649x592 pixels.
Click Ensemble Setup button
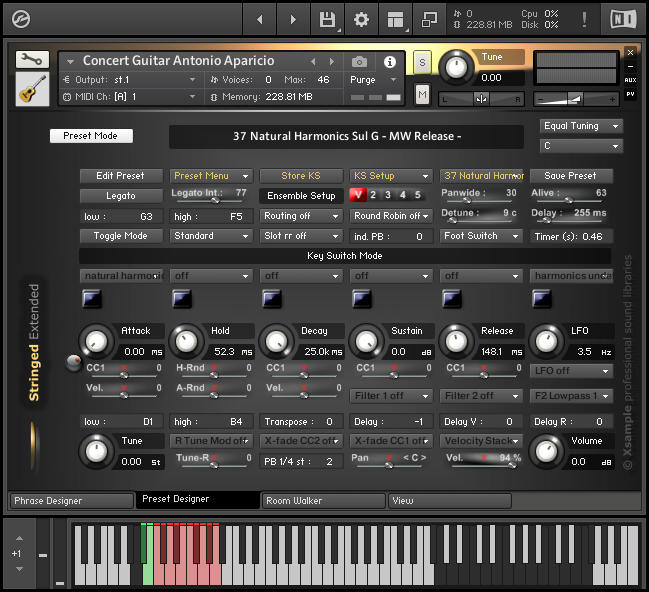click(x=301, y=195)
